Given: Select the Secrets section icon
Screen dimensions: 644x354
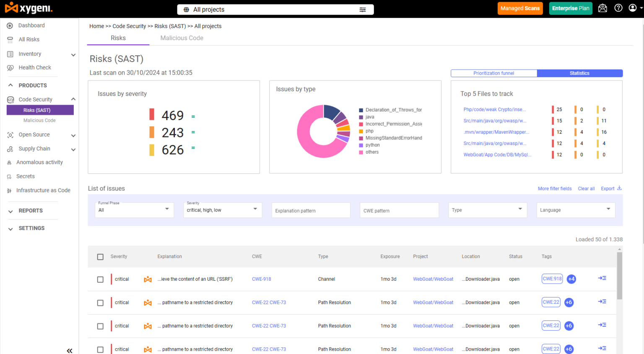Looking at the screenshot, I should coord(9,176).
